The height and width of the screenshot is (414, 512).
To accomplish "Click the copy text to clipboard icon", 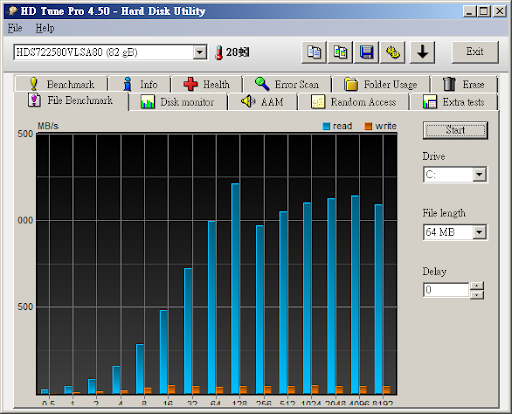I will pyautogui.click(x=314, y=52).
